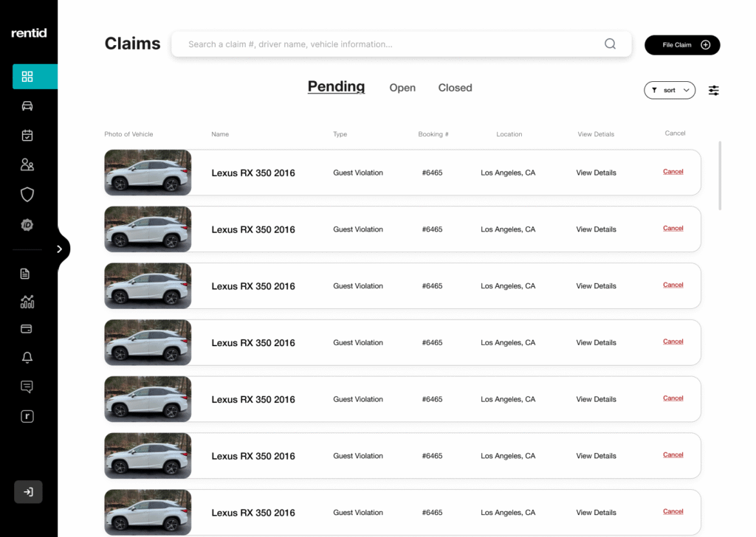Open the sort dropdown
The width and height of the screenshot is (756, 537).
[670, 90]
